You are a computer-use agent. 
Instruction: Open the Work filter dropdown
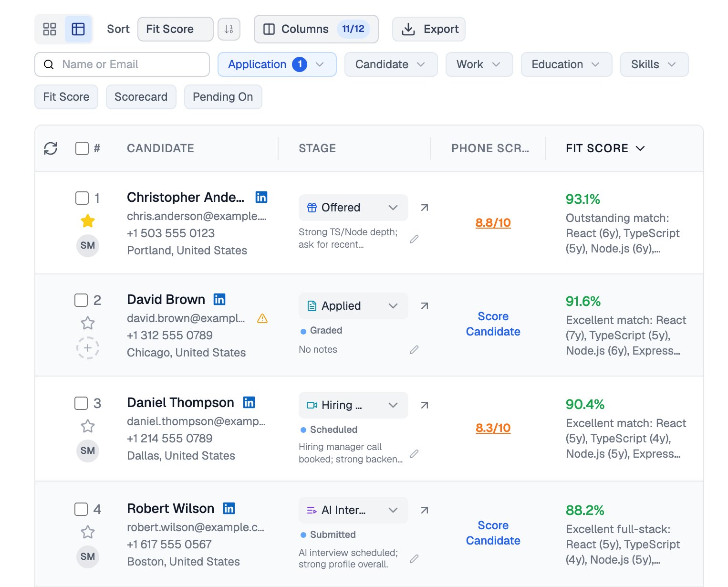[479, 64]
